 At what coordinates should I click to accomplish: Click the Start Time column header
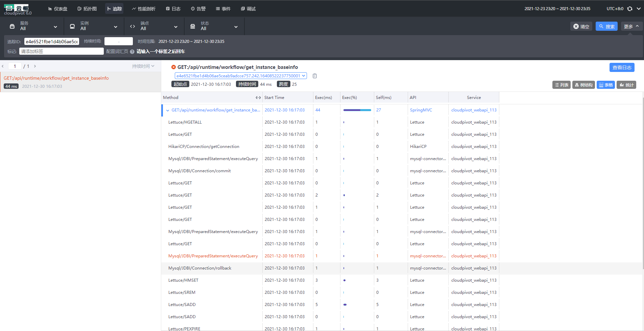pos(274,98)
